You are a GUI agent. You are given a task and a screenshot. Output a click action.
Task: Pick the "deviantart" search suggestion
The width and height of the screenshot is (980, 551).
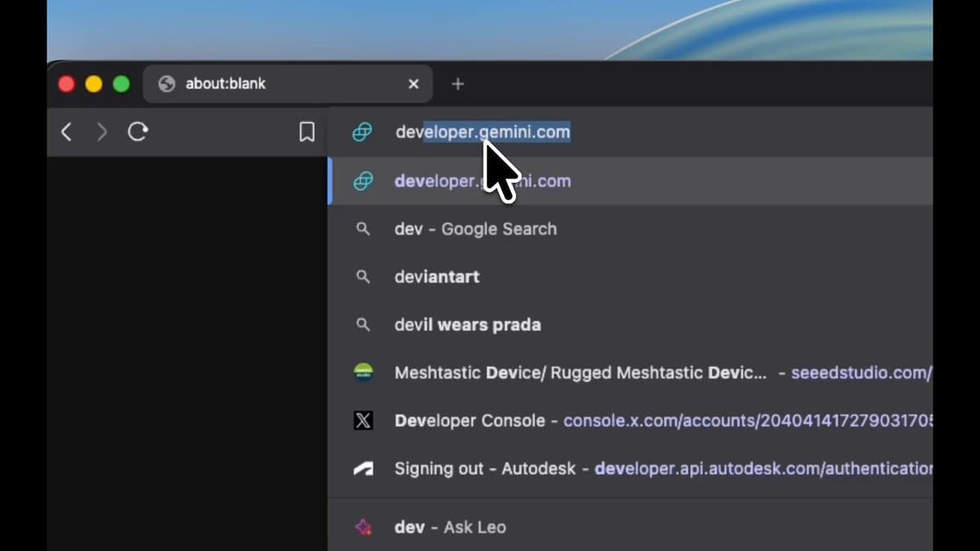(437, 278)
